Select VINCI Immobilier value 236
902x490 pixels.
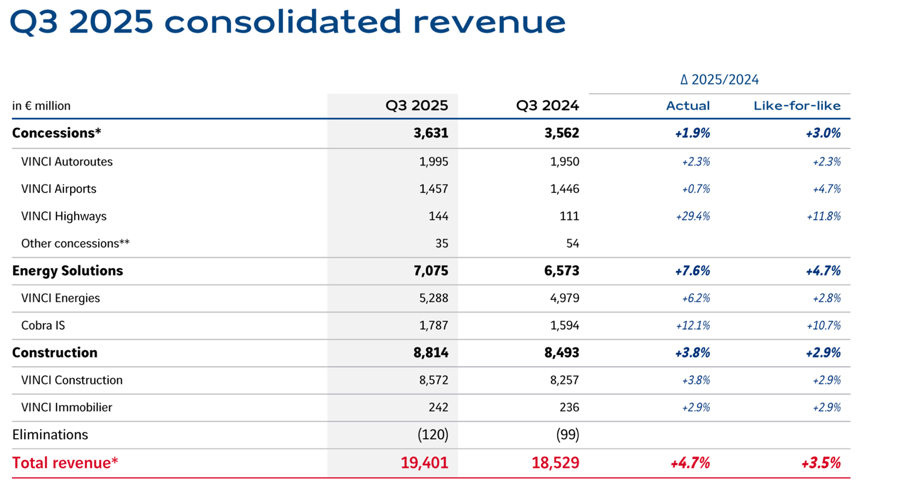(570, 407)
